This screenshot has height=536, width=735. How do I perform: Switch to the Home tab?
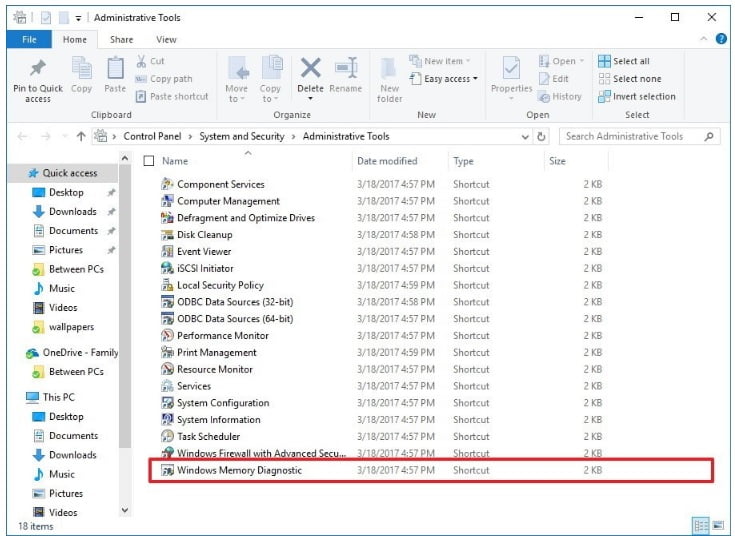(x=75, y=39)
